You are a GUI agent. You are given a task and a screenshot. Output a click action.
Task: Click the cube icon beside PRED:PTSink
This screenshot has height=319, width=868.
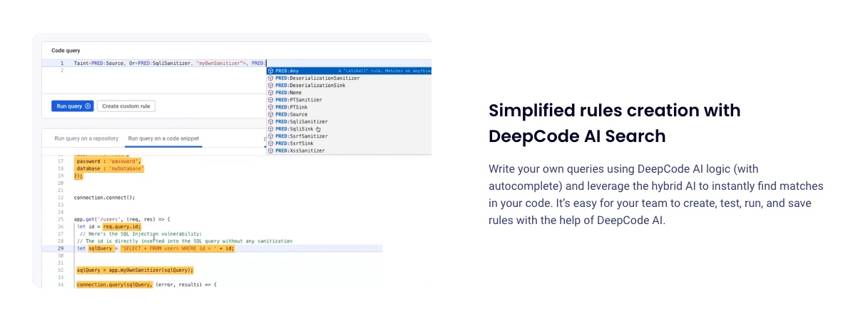(x=271, y=107)
